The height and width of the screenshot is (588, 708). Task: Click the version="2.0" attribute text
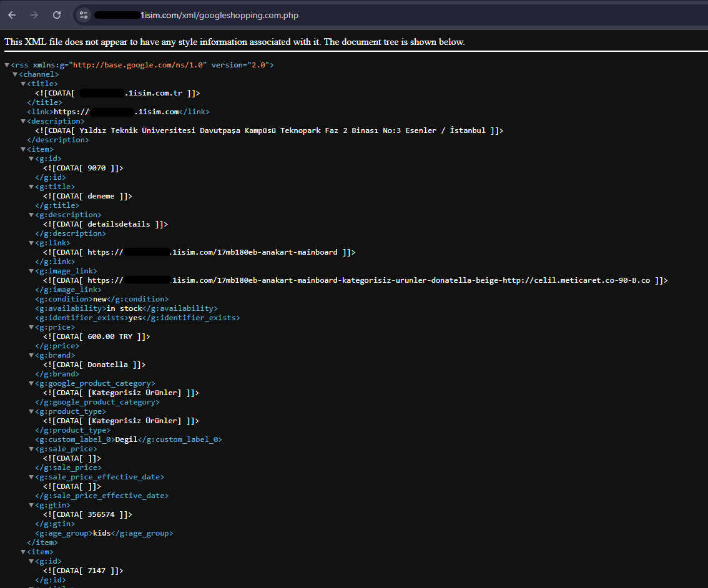pos(240,65)
